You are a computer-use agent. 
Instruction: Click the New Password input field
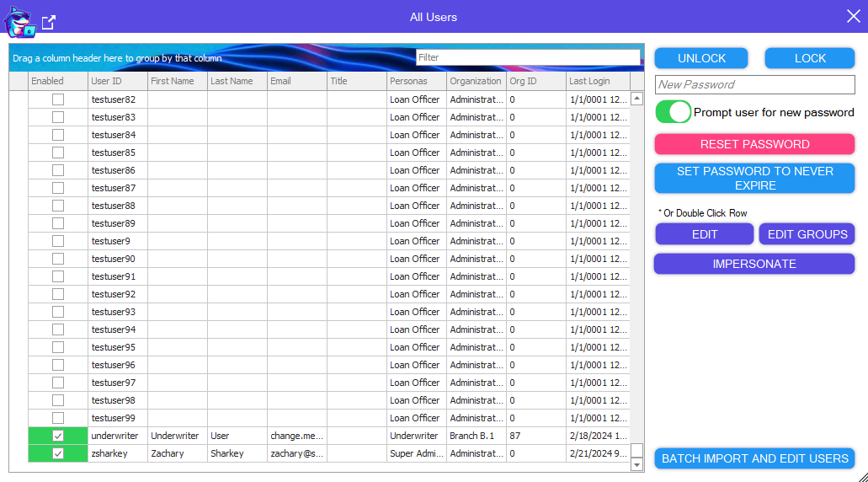pyautogui.click(x=754, y=84)
